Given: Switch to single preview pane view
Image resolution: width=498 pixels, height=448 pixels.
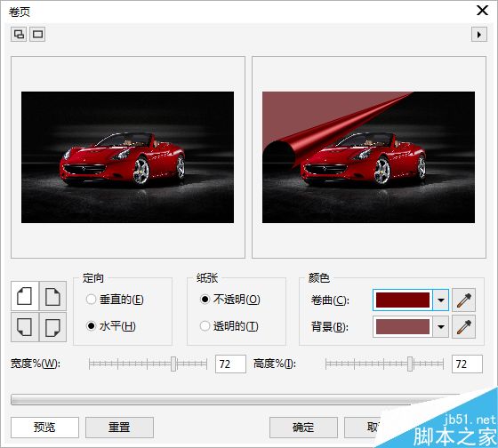Looking at the screenshot, I should [37, 34].
